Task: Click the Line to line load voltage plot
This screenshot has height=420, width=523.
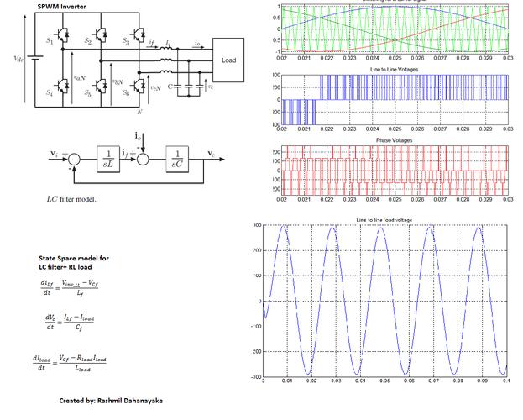Action: click(385, 301)
